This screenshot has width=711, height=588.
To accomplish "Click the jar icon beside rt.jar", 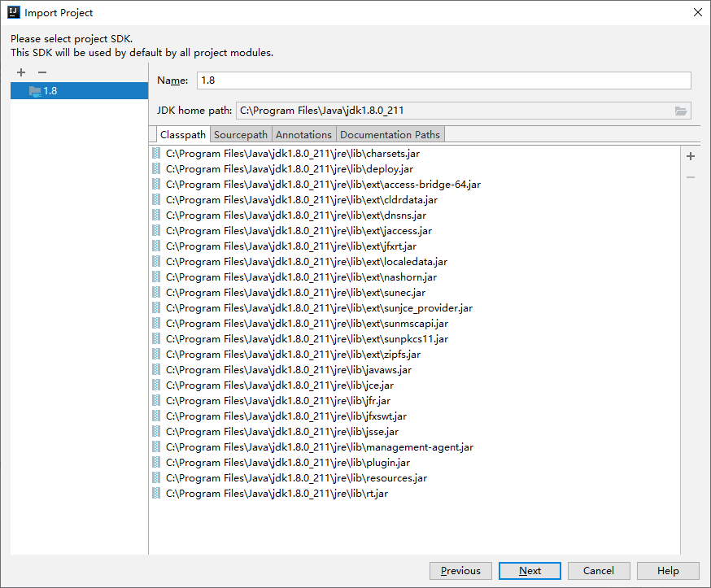I will (x=156, y=493).
